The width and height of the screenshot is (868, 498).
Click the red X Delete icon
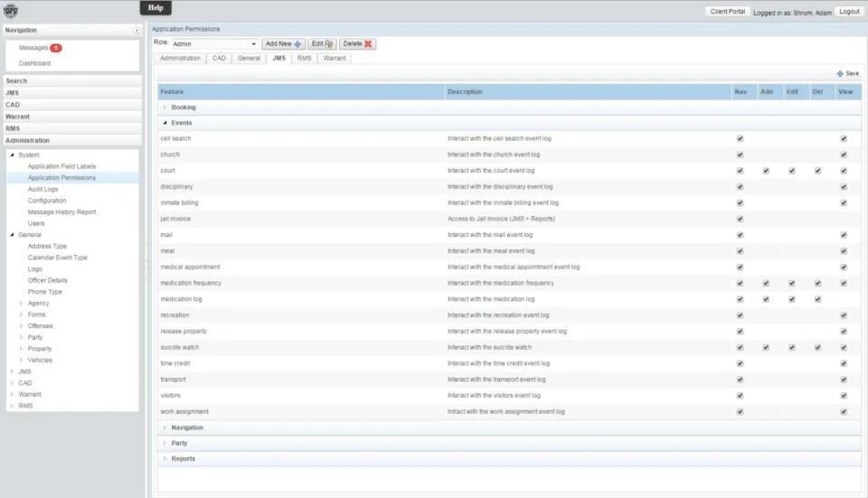[368, 43]
